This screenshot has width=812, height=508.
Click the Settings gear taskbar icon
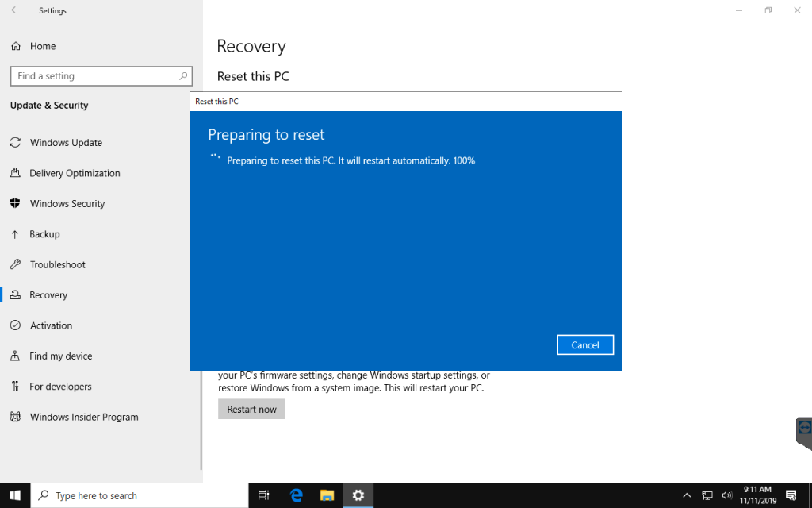tap(358, 495)
